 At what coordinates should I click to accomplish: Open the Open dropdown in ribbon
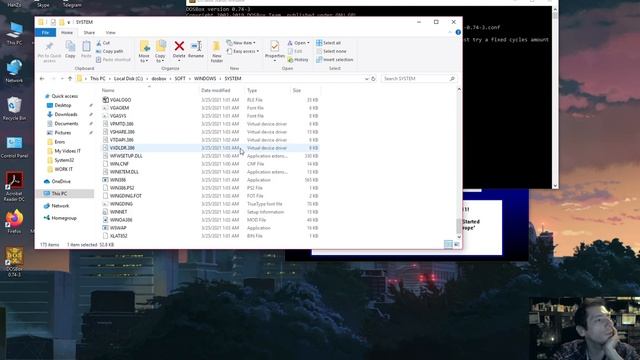click(x=298, y=43)
